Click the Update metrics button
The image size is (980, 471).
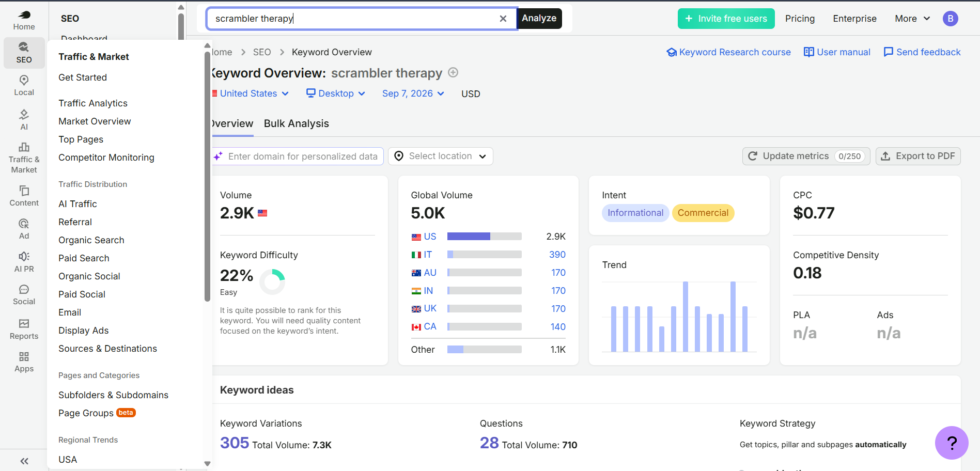click(x=806, y=156)
